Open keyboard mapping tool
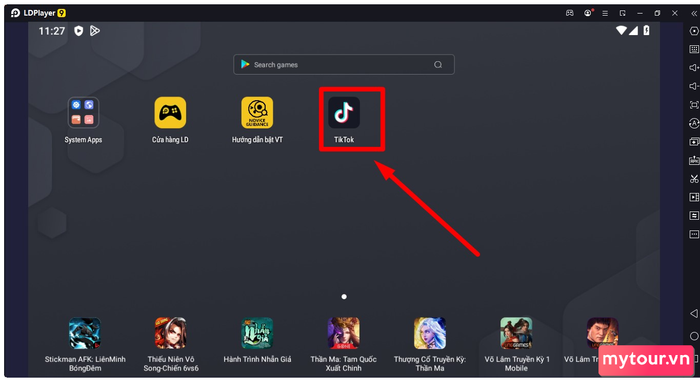 [x=694, y=49]
